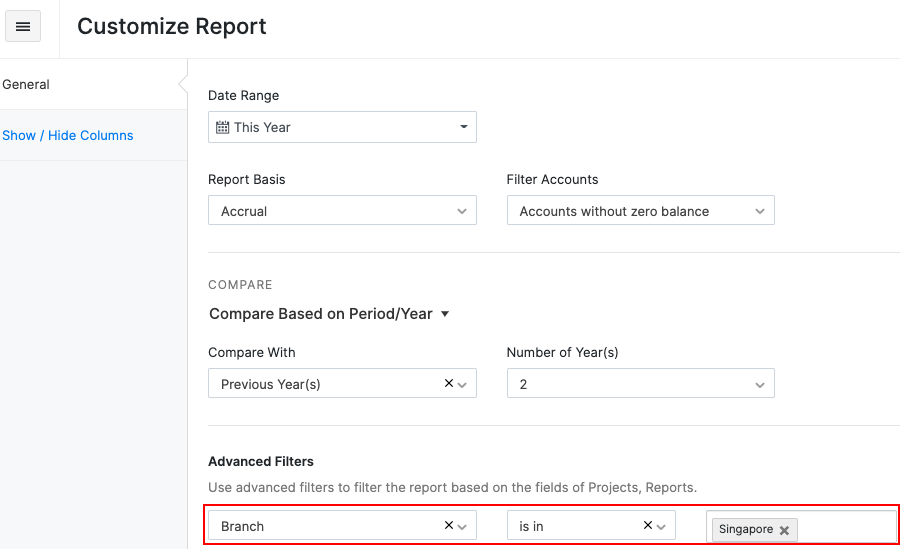
Task: Click inside the branch values input field
Action: pos(845,528)
